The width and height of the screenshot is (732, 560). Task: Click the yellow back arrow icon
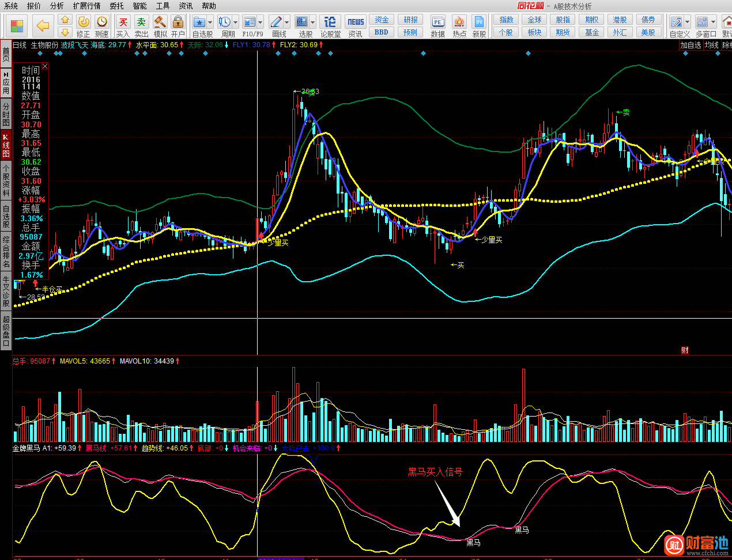click(x=43, y=25)
